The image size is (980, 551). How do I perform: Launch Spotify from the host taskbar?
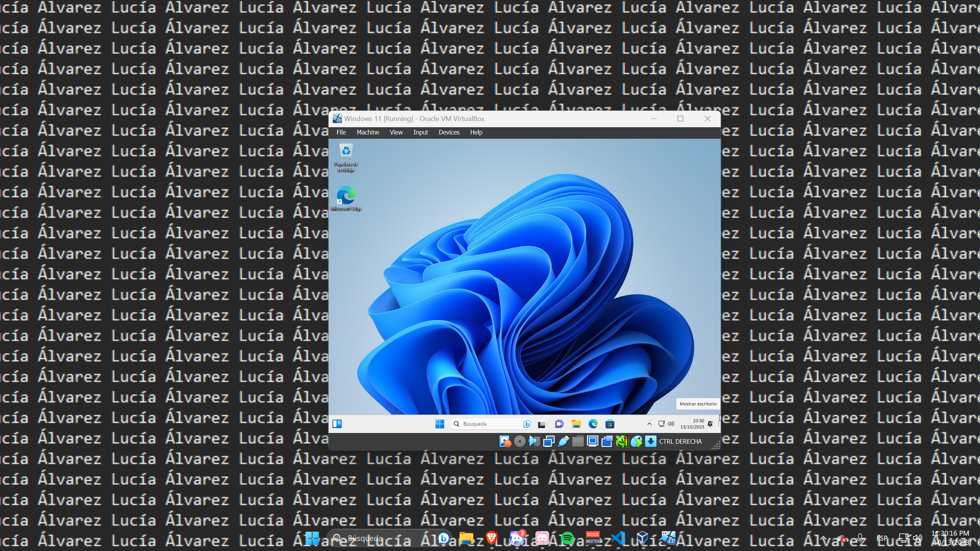568,538
